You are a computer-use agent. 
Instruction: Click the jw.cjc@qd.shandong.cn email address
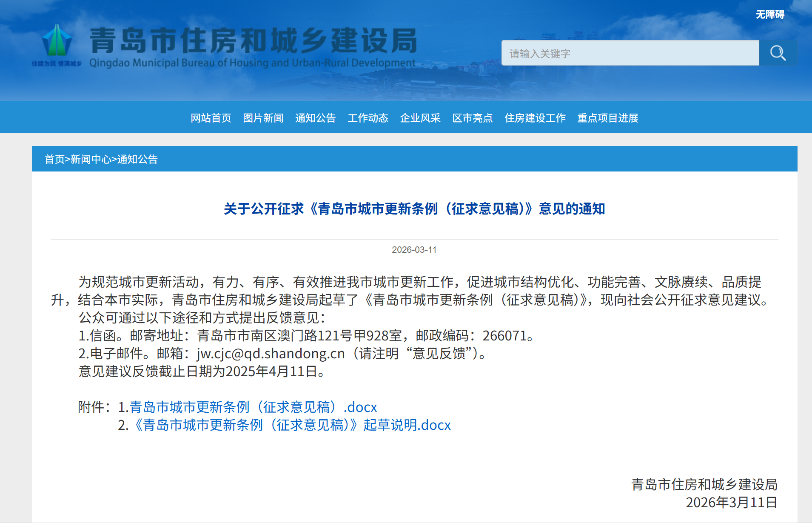click(271, 354)
